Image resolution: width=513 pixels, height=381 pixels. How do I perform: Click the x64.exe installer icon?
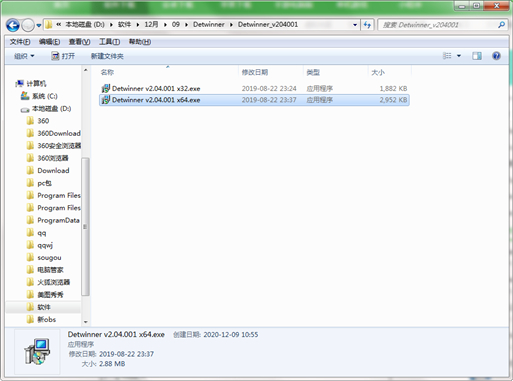[x=106, y=100]
